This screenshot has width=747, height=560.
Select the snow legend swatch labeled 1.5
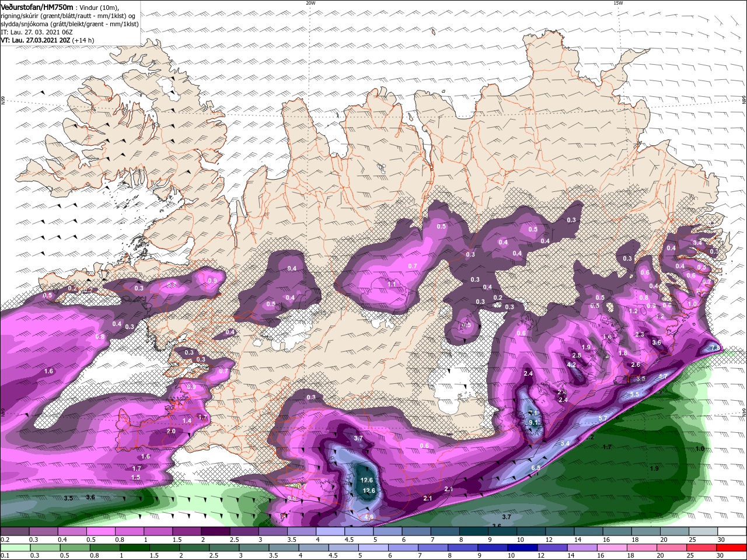pos(187,531)
